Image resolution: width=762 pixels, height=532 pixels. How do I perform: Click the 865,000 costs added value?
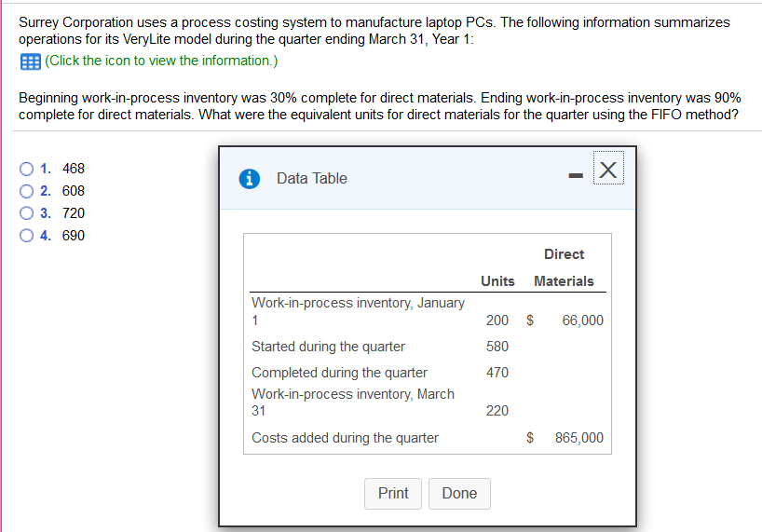point(579,438)
